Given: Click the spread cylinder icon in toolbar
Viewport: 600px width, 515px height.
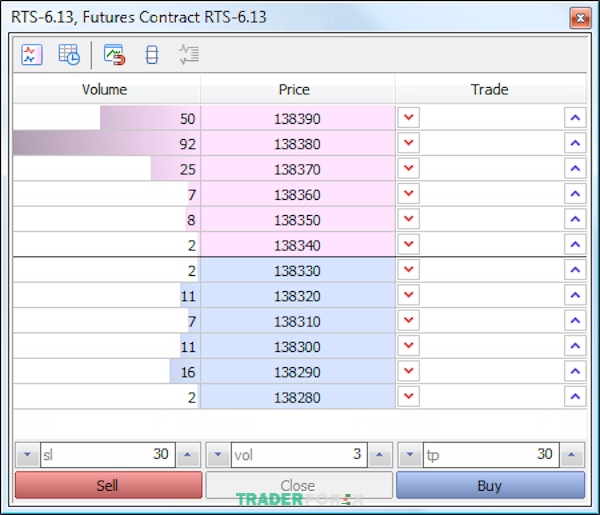Looking at the screenshot, I should pos(152,55).
